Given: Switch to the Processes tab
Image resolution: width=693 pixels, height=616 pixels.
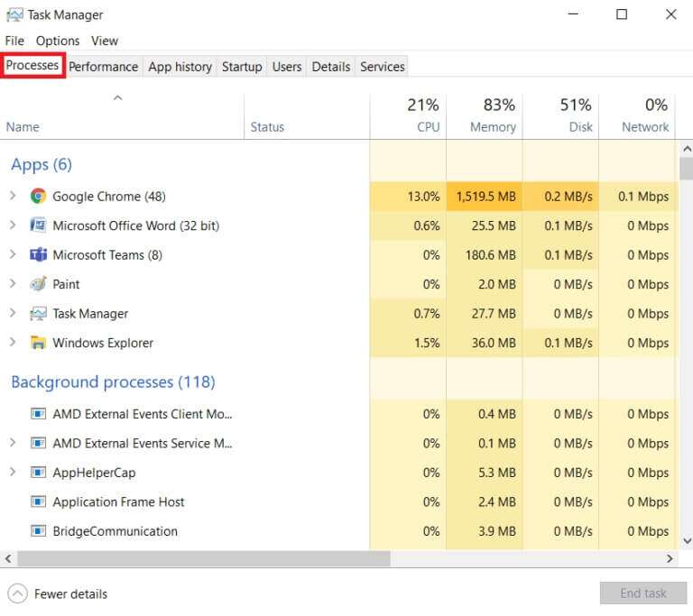Looking at the screenshot, I should [x=32, y=66].
